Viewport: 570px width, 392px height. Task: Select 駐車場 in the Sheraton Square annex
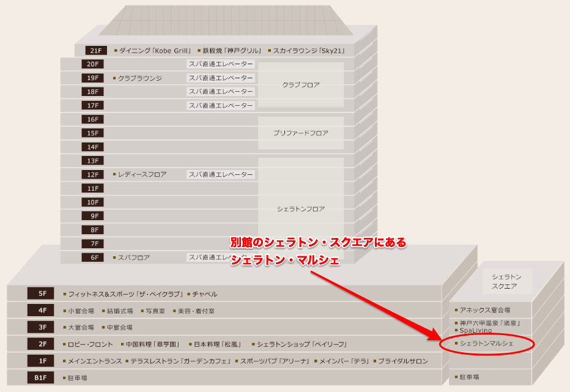tap(469, 377)
